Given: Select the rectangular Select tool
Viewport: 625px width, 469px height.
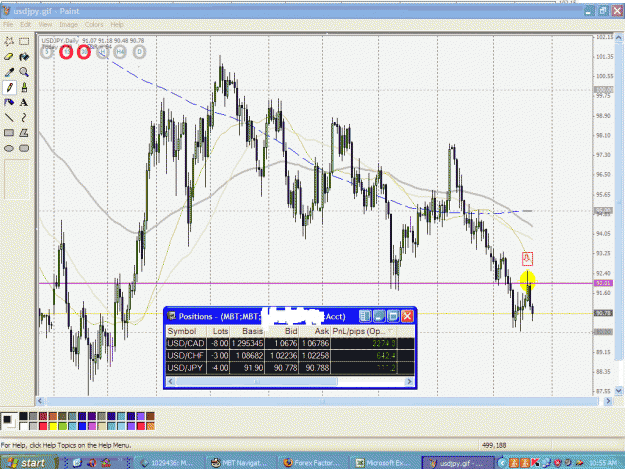Looking at the screenshot, I should pyautogui.click(x=24, y=41).
